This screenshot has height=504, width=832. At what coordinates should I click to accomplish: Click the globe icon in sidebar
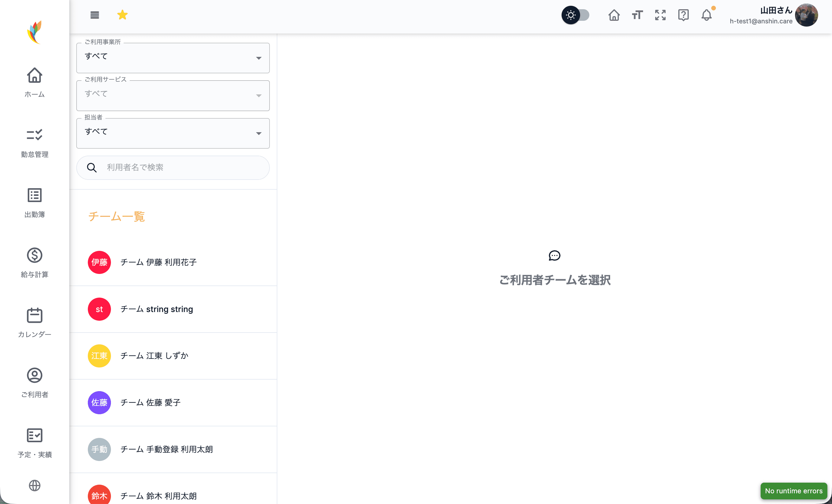(34, 486)
